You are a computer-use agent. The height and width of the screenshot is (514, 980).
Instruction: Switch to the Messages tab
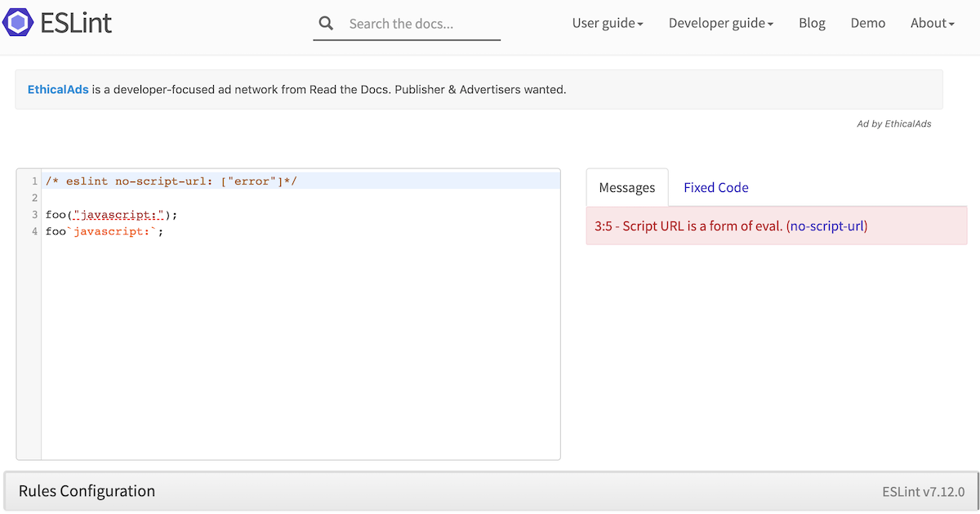[x=627, y=187]
